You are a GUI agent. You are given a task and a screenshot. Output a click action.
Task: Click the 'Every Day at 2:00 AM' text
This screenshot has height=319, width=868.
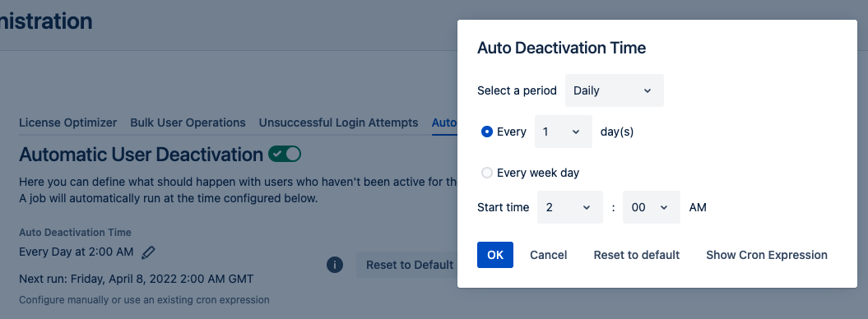tap(77, 252)
